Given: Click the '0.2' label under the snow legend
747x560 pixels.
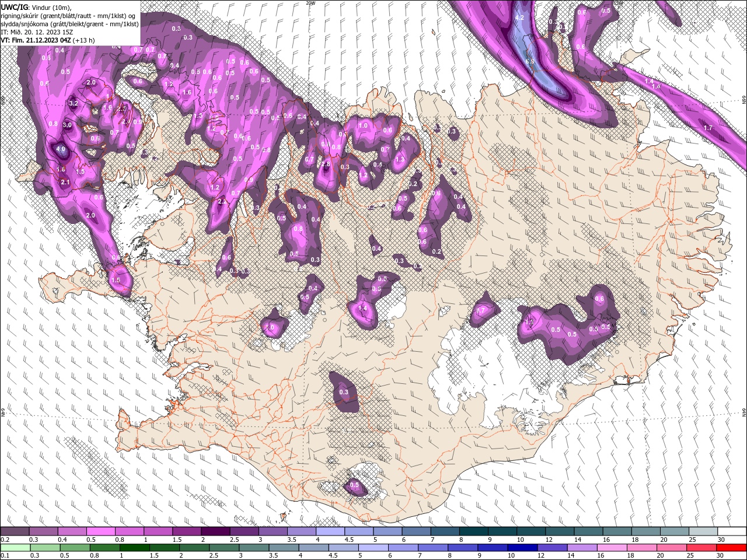Looking at the screenshot, I should 5,540.
